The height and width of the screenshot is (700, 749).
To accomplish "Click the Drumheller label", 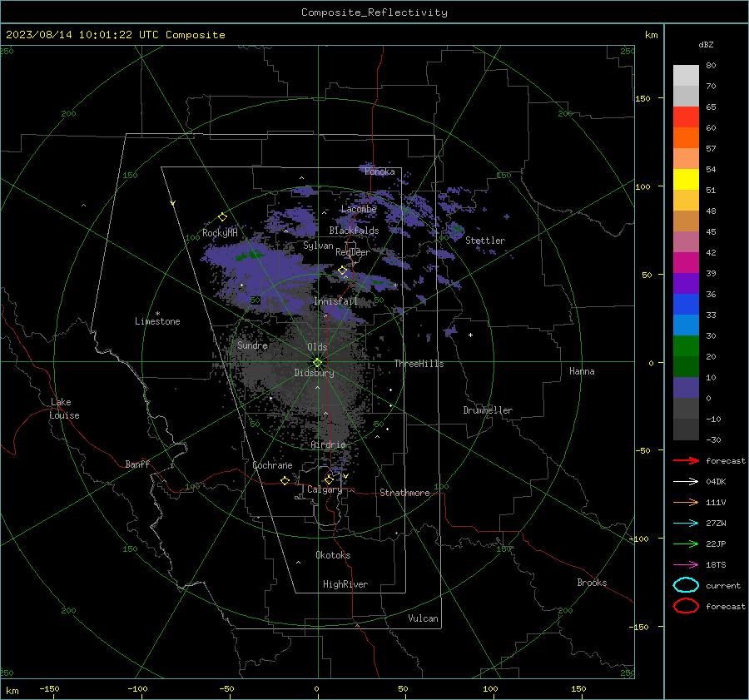I will pyautogui.click(x=488, y=410).
